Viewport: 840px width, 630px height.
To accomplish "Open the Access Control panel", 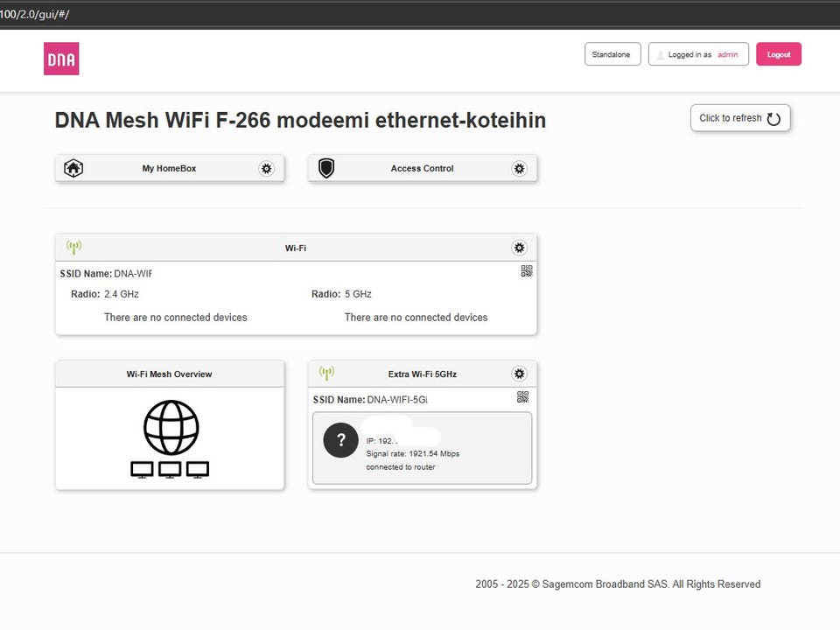I will click(x=422, y=169).
